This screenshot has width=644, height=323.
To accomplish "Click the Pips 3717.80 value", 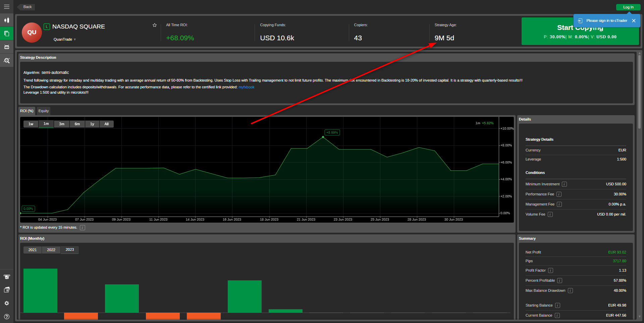I will (x=620, y=261).
